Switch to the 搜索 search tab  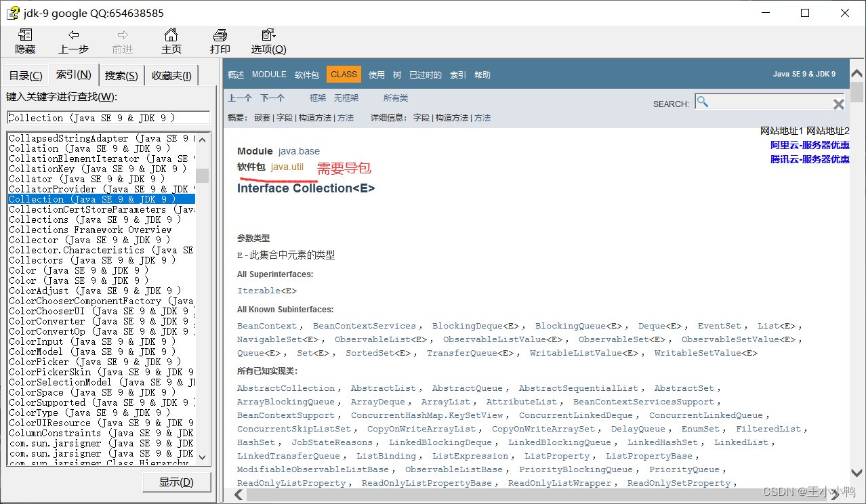(x=121, y=75)
